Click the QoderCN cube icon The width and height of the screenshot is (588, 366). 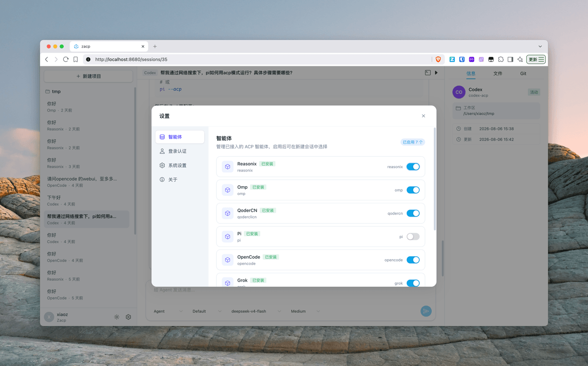[227, 213]
